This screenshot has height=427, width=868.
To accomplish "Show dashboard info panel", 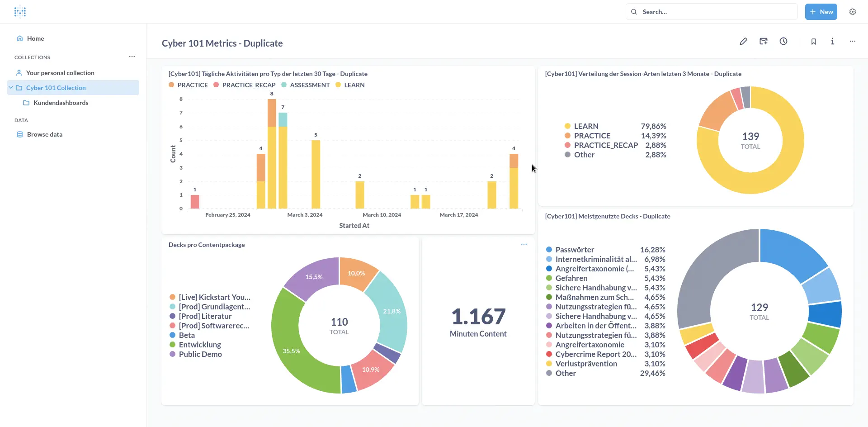I will (832, 42).
